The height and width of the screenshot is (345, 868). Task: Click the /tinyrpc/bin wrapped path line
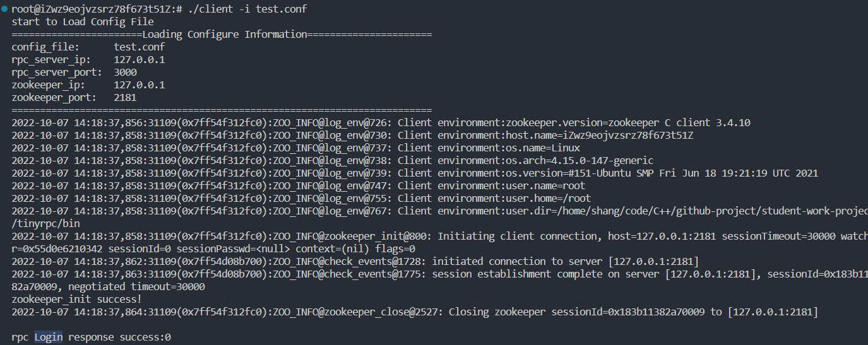coord(45,223)
